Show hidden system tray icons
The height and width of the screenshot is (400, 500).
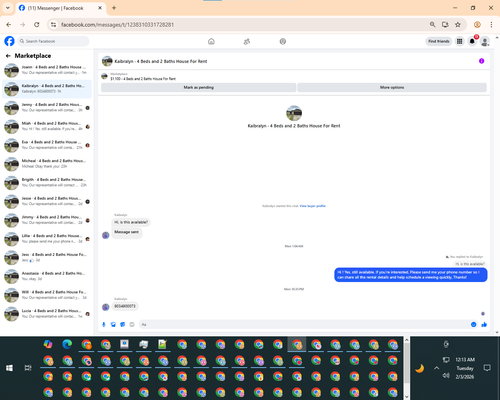[437, 368]
